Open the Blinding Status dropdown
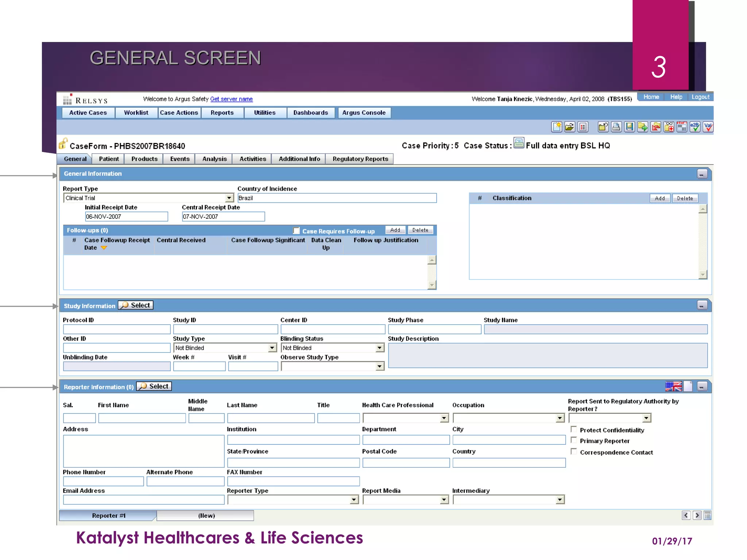Image resolution: width=747 pixels, height=560 pixels. pyautogui.click(x=380, y=348)
